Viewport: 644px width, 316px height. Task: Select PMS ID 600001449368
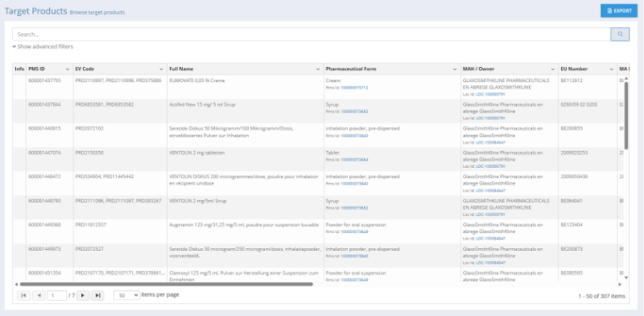44,225
